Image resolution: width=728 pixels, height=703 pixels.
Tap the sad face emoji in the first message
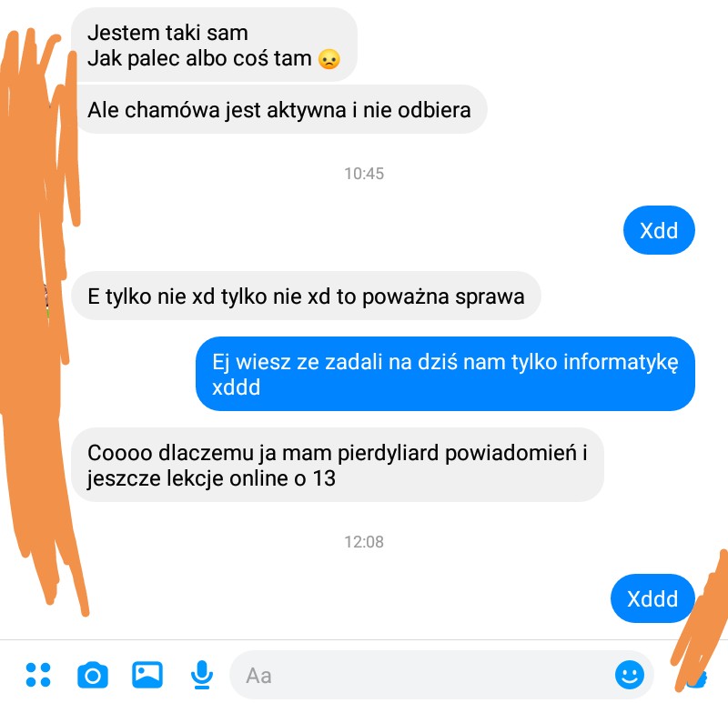pos(329,59)
